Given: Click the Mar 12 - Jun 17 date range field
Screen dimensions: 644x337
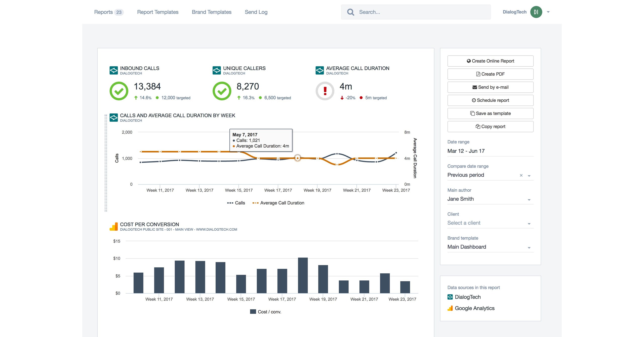Looking at the screenshot, I should click(x=490, y=151).
